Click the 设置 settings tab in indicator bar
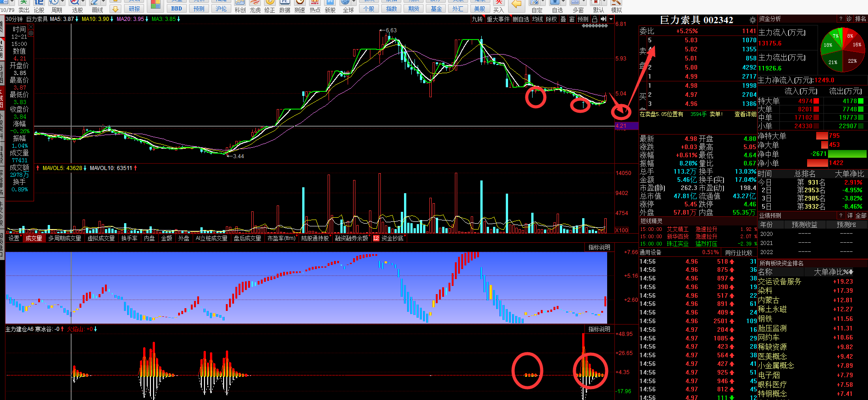The height and width of the screenshot is (400, 868). coord(14,238)
